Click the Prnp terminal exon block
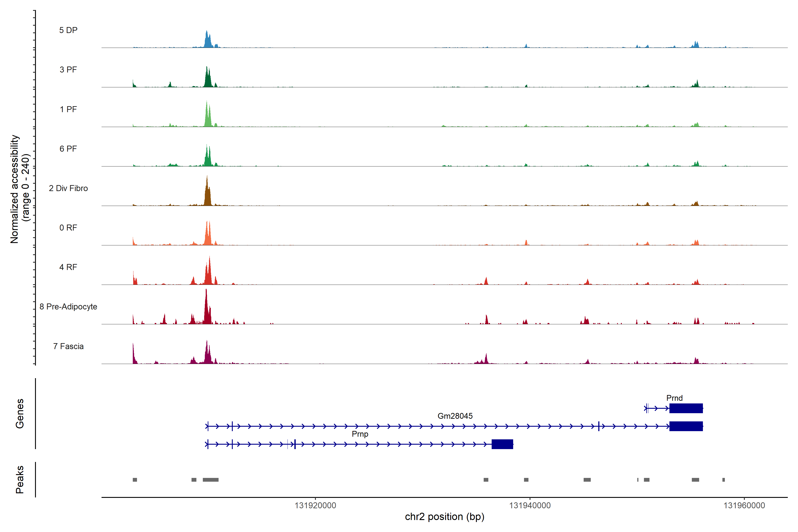The height and width of the screenshot is (532, 798). click(502, 444)
